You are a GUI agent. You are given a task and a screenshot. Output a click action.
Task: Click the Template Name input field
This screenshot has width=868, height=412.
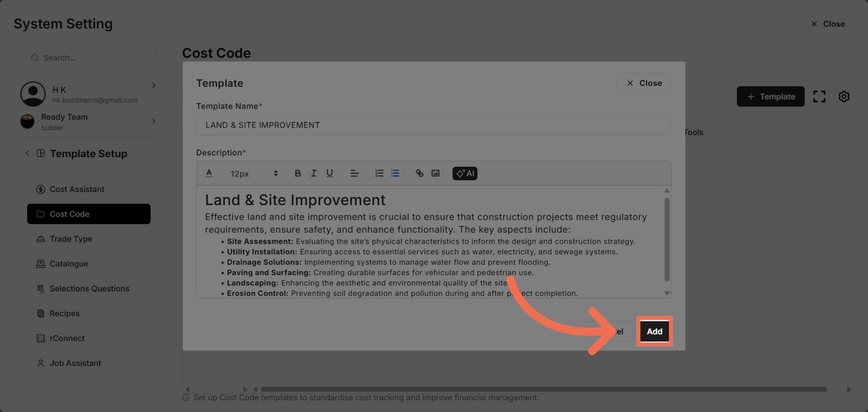tap(433, 125)
